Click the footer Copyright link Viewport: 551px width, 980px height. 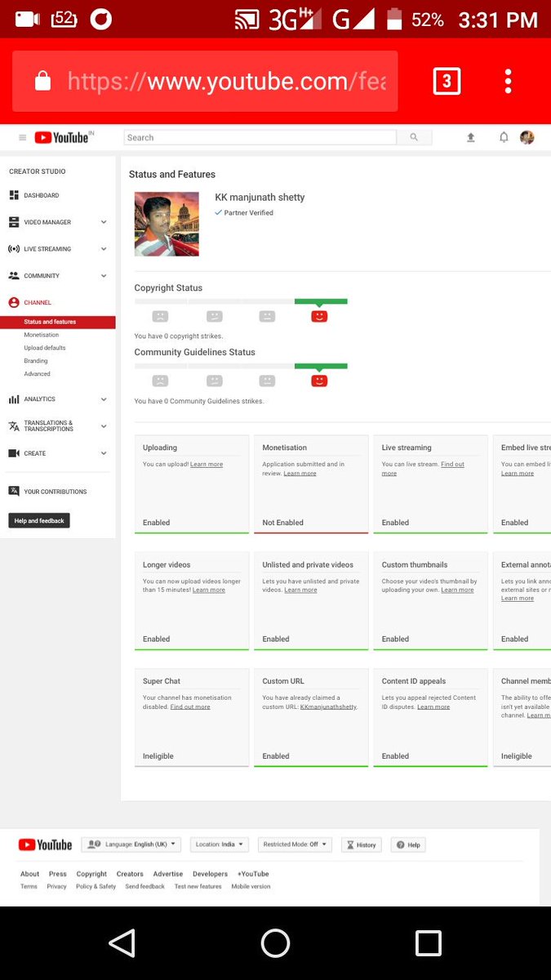click(x=91, y=874)
